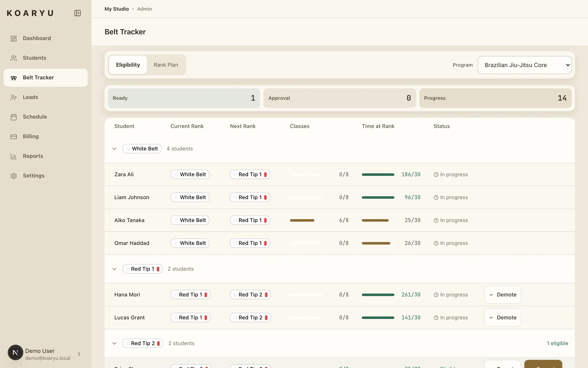Open Reports in the sidebar

pos(46,156)
